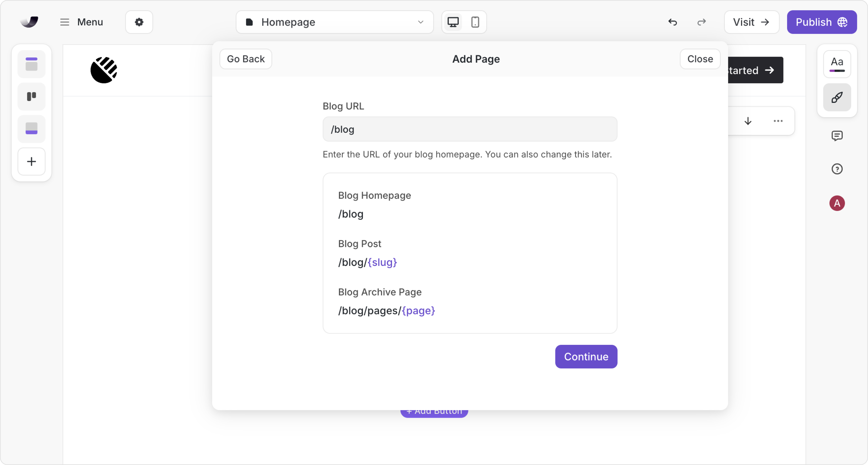Image resolution: width=868 pixels, height=465 pixels.
Task: Open the Aa typography settings
Action: tap(837, 64)
